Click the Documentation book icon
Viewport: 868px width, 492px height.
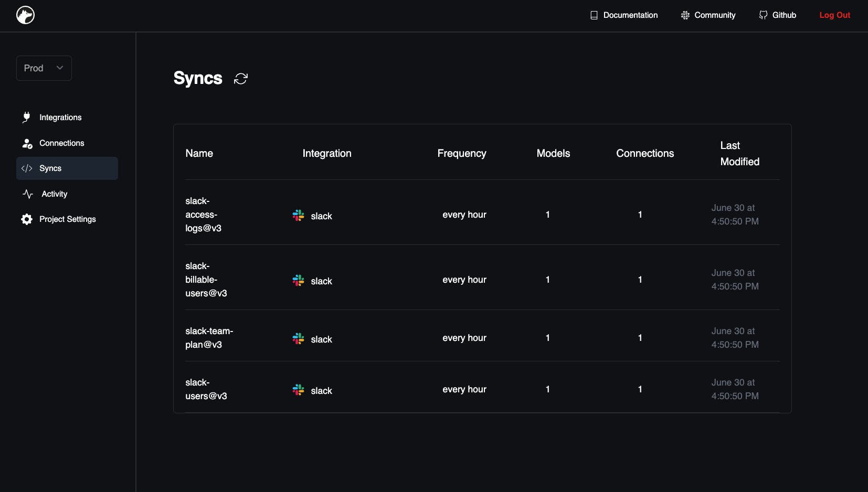point(594,15)
